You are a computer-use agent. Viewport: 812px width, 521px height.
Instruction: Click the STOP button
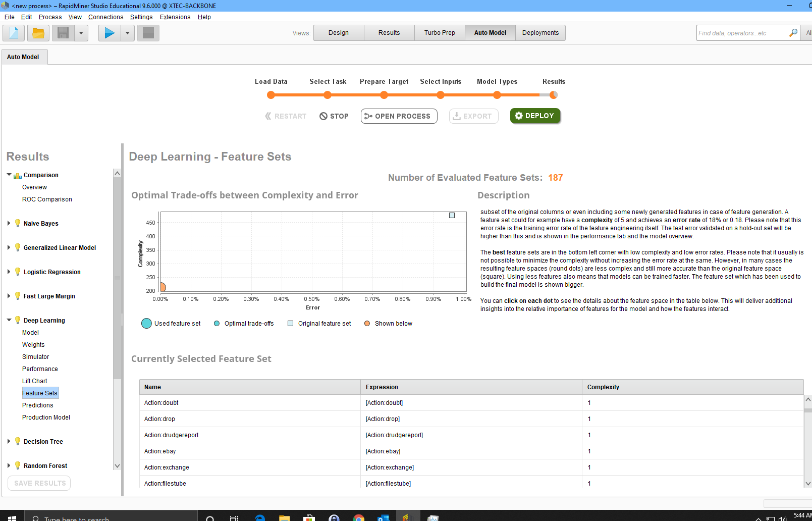pos(334,116)
